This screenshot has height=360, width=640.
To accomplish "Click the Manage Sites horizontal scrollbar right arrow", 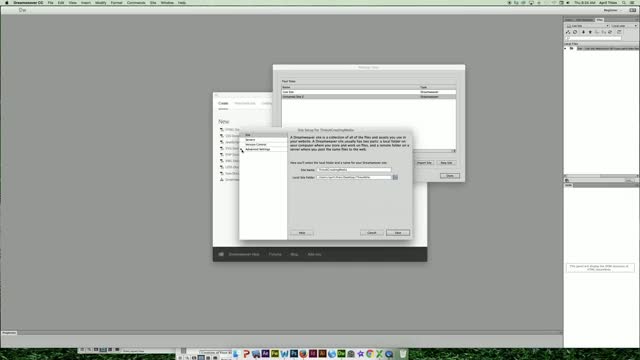I will (x=454, y=151).
